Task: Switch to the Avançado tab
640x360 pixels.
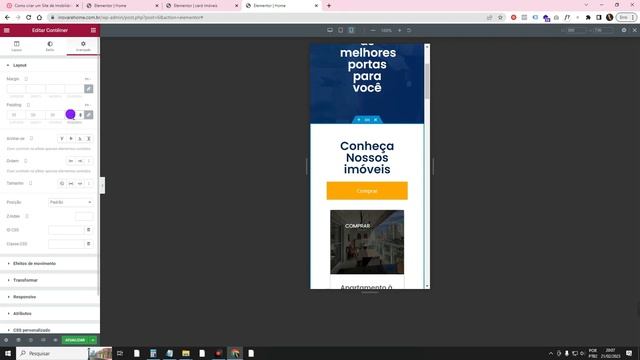Action: 83,46
